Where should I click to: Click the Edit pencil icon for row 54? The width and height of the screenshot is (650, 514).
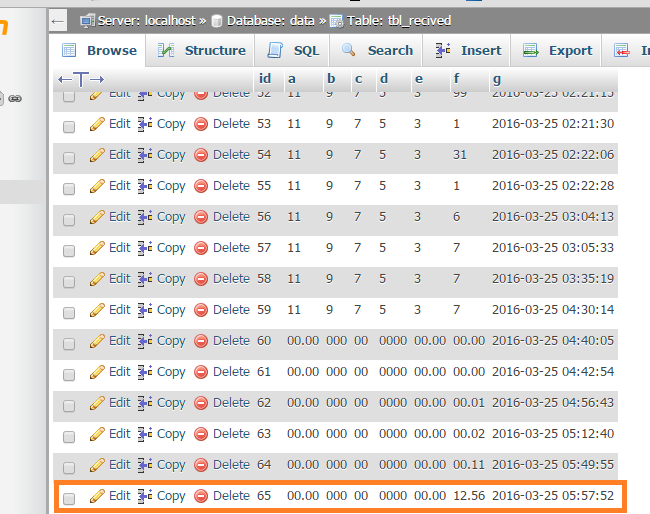(x=97, y=155)
